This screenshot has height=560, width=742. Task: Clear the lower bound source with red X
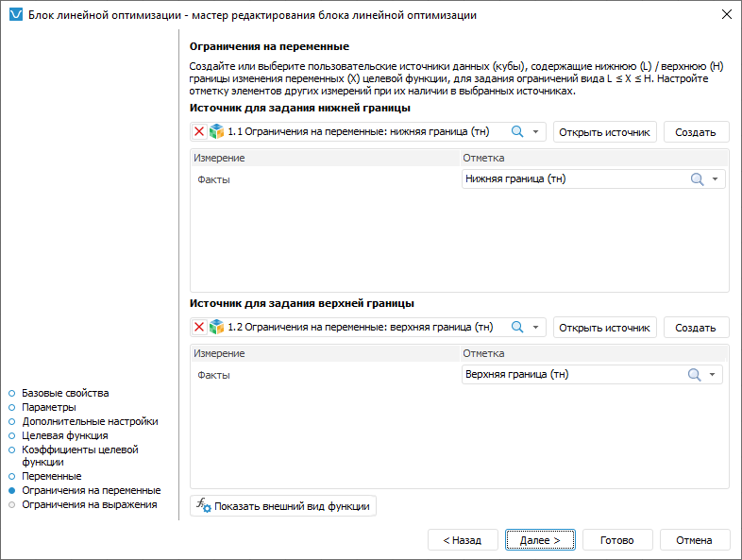199,132
